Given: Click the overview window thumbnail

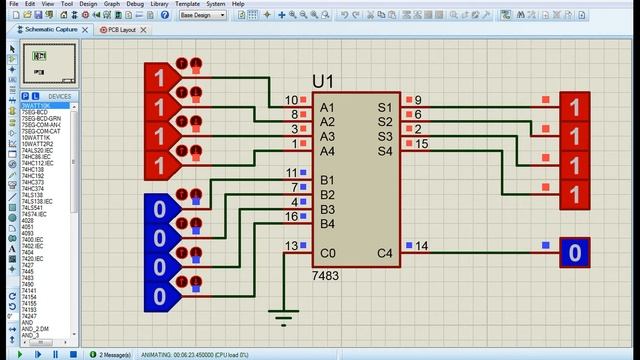Looking at the screenshot, I should point(49,64).
